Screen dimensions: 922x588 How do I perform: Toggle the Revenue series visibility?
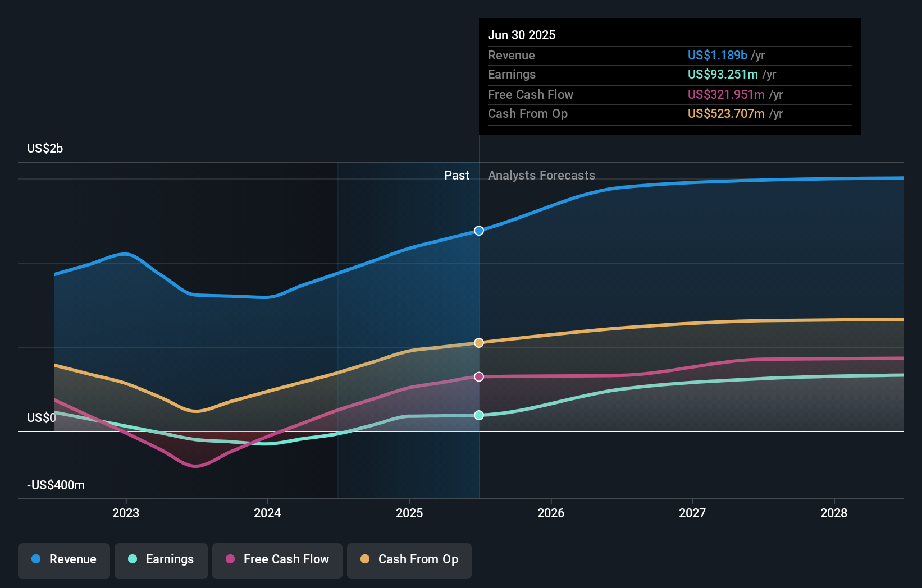point(63,559)
